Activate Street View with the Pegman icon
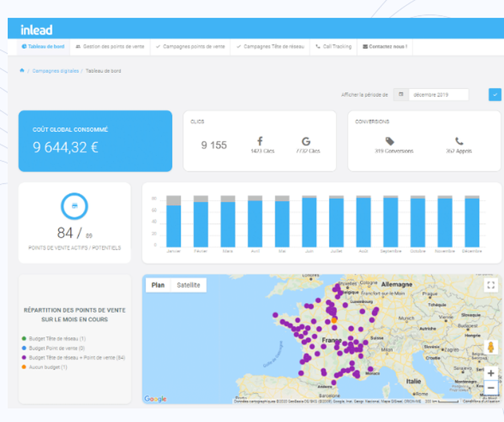The width and height of the screenshot is (504, 422). coord(490,347)
